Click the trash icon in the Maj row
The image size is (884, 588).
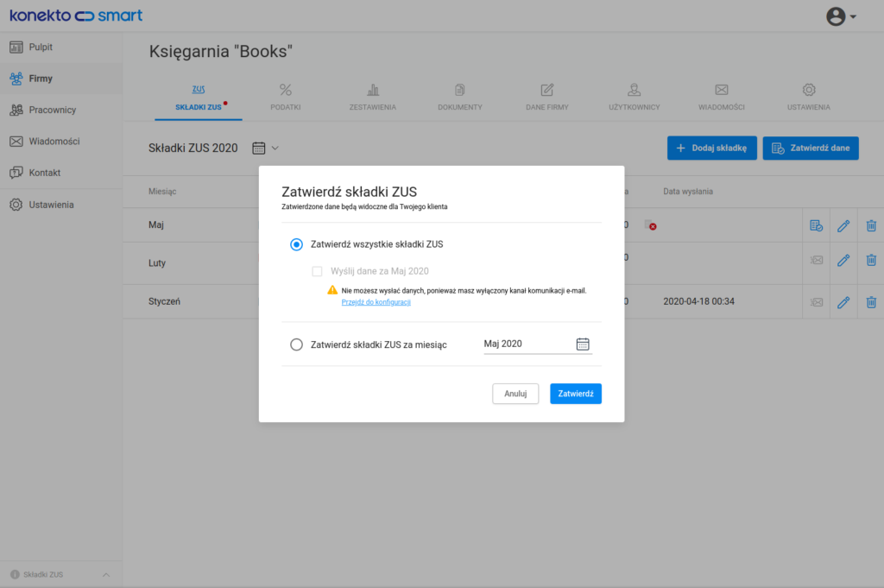point(871,226)
